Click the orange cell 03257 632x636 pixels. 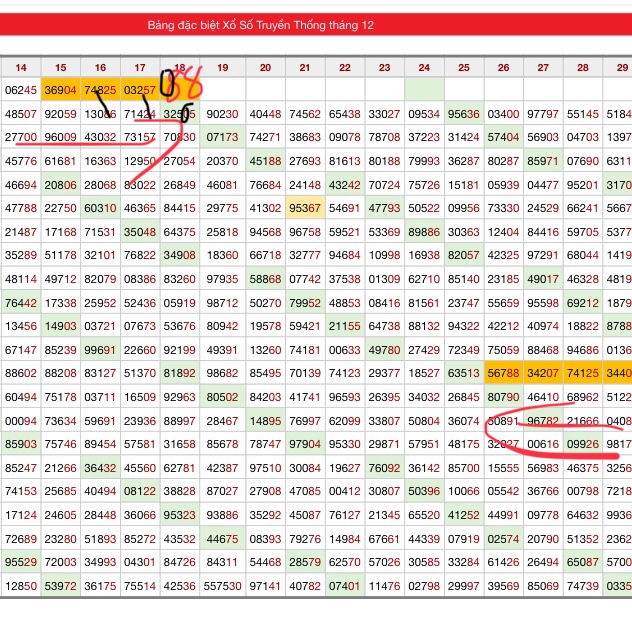coord(140,90)
